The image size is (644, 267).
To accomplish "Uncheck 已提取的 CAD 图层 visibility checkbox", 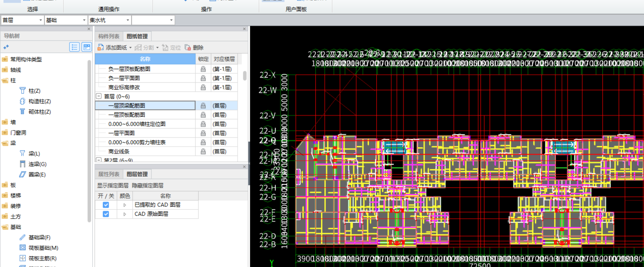I will click(x=106, y=205).
